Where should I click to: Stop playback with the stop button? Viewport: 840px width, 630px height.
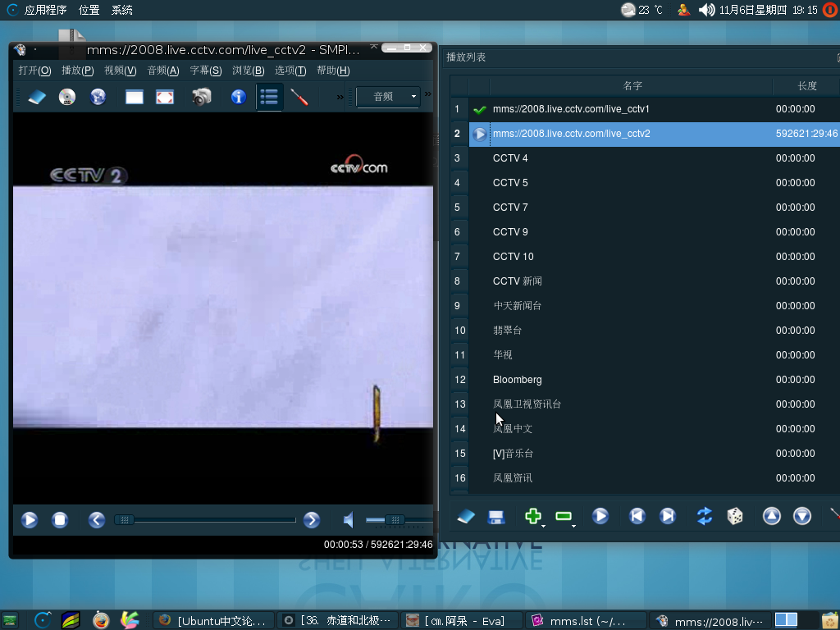[x=59, y=519]
